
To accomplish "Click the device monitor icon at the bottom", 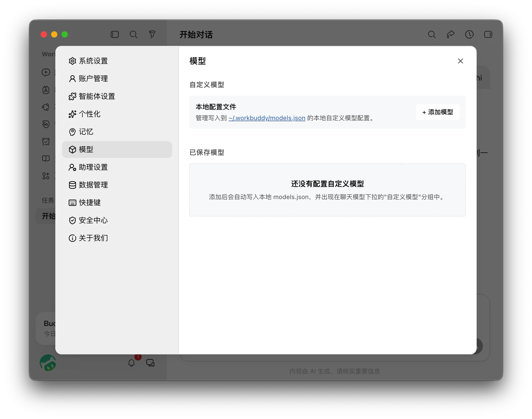I will point(150,363).
